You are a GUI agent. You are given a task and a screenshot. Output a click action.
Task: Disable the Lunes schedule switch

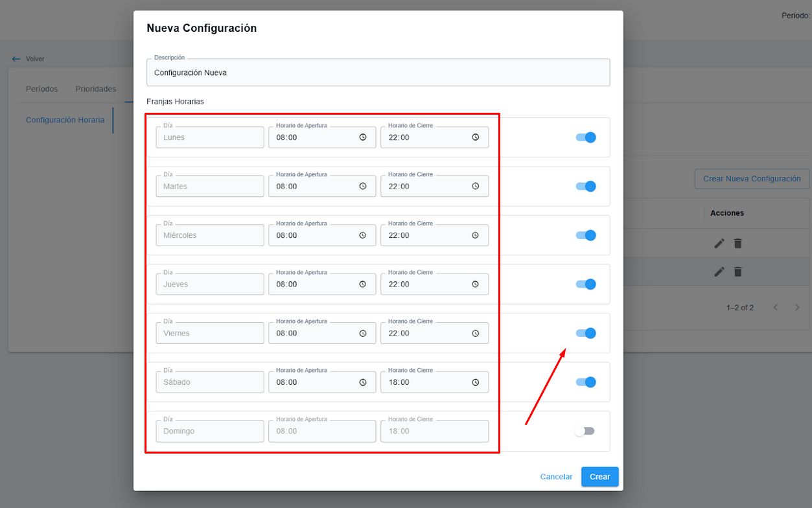click(x=586, y=137)
